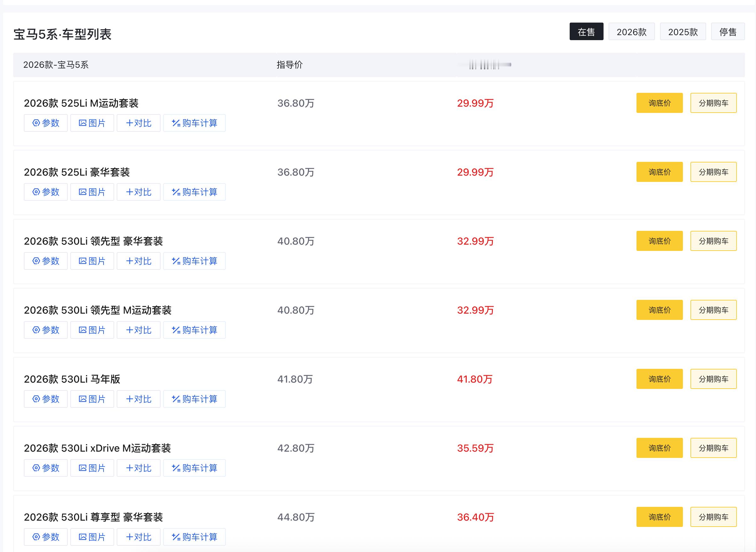View 图片 for 530Li 领先型 豪华套装
756x552 pixels.
tap(92, 261)
